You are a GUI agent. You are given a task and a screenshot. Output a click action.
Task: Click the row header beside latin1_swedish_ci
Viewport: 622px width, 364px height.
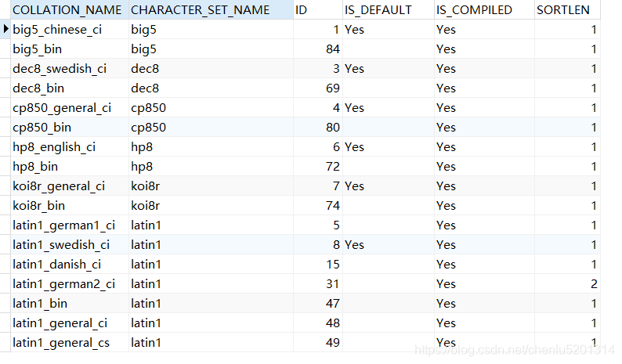click(5, 245)
